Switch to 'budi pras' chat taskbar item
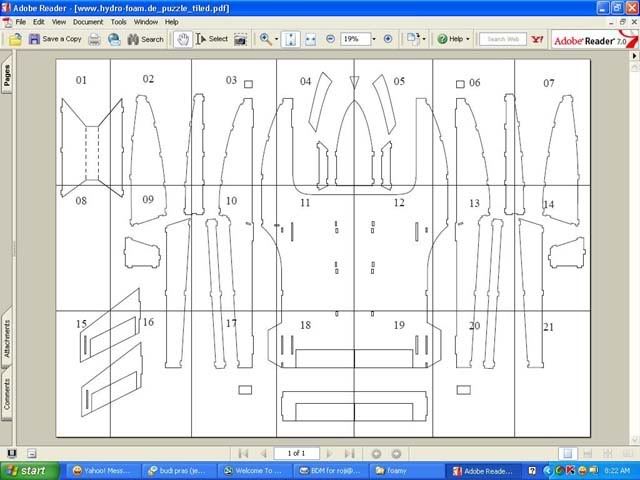The image size is (640, 480). [x=178, y=471]
